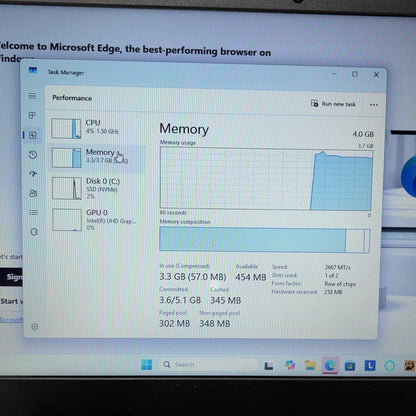Click the Windows Start button on taskbar
This screenshot has width=416, height=416.
point(147,365)
